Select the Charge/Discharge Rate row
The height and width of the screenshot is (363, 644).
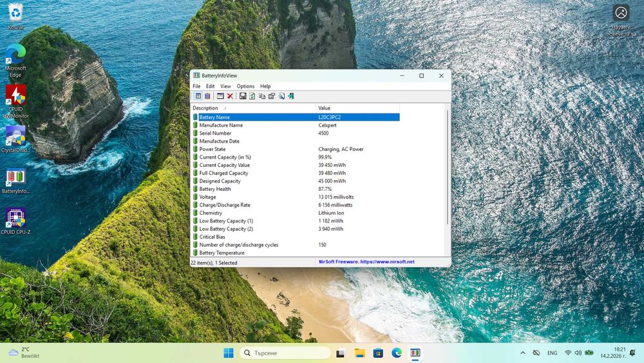click(296, 205)
